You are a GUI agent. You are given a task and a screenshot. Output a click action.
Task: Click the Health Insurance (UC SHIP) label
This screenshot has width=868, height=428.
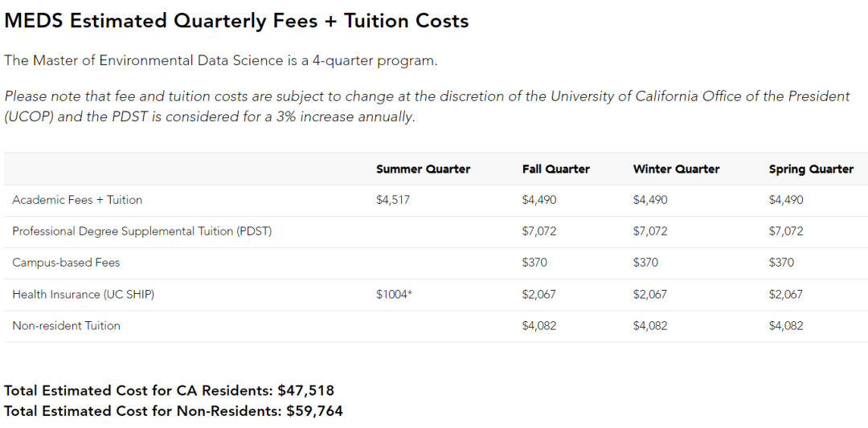click(83, 295)
